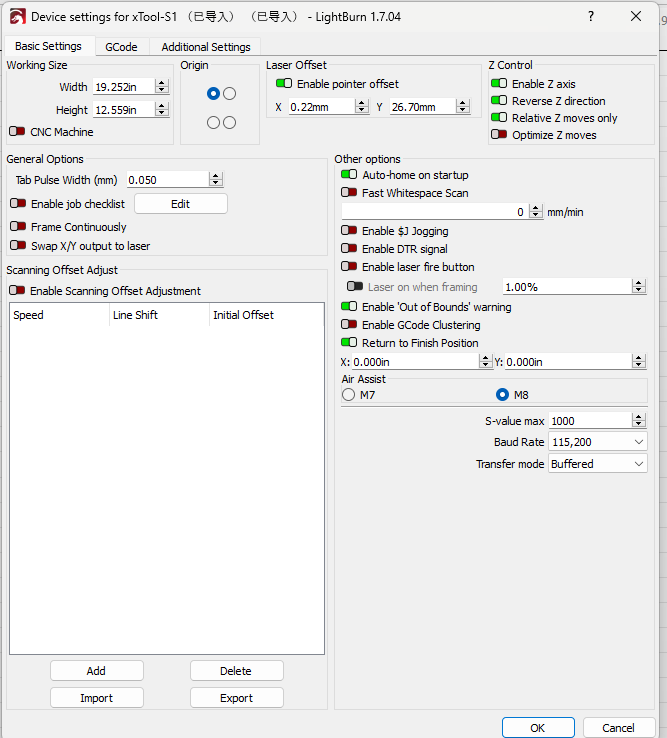Click the Initial Offset column header
667x738 pixels.
266,315
